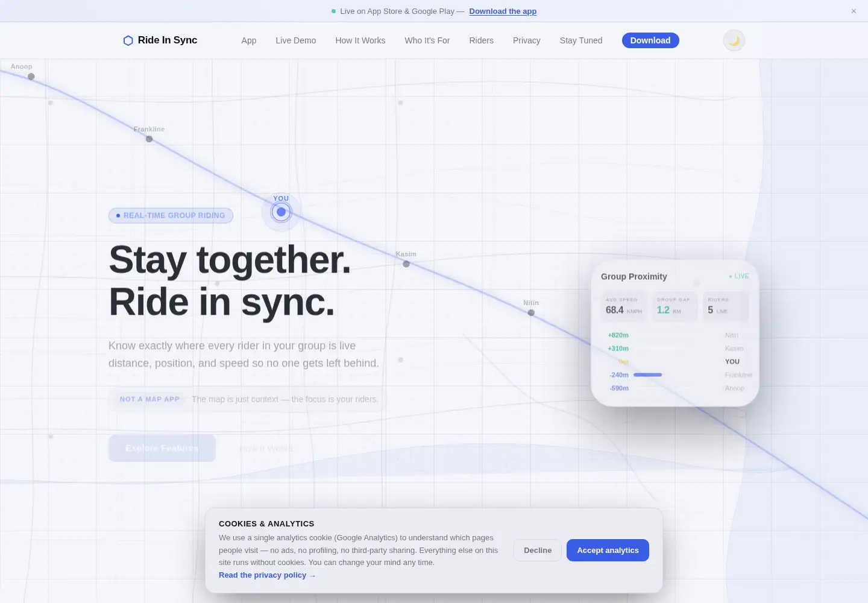Viewport: 868px width, 603px height.
Task: Click the -590m distance row value
Action: coord(619,388)
